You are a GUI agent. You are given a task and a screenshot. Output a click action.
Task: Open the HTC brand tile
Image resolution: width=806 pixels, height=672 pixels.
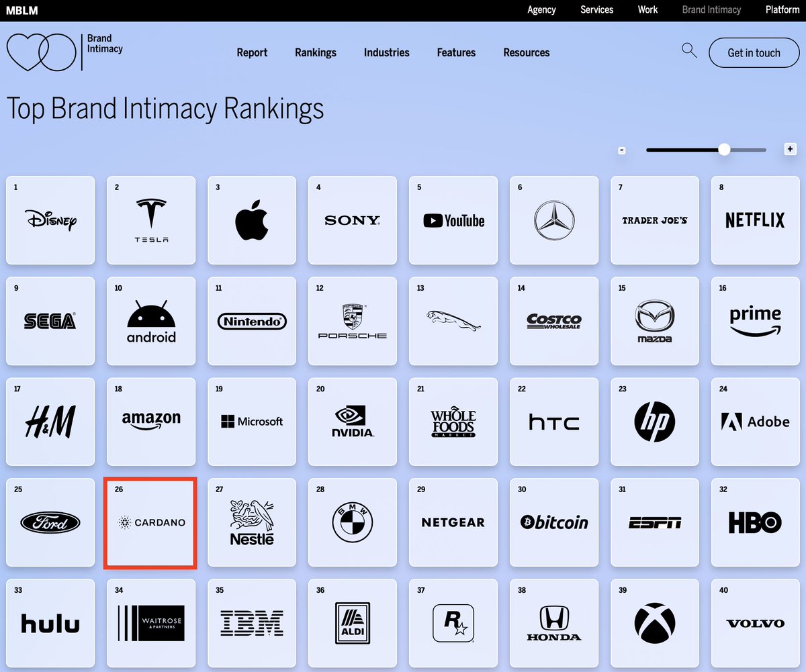pos(554,422)
